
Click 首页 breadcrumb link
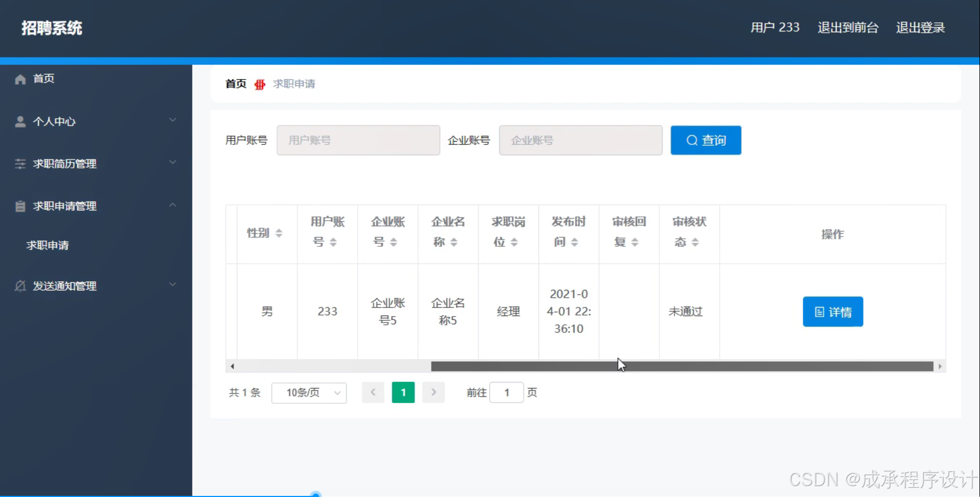point(236,84)
